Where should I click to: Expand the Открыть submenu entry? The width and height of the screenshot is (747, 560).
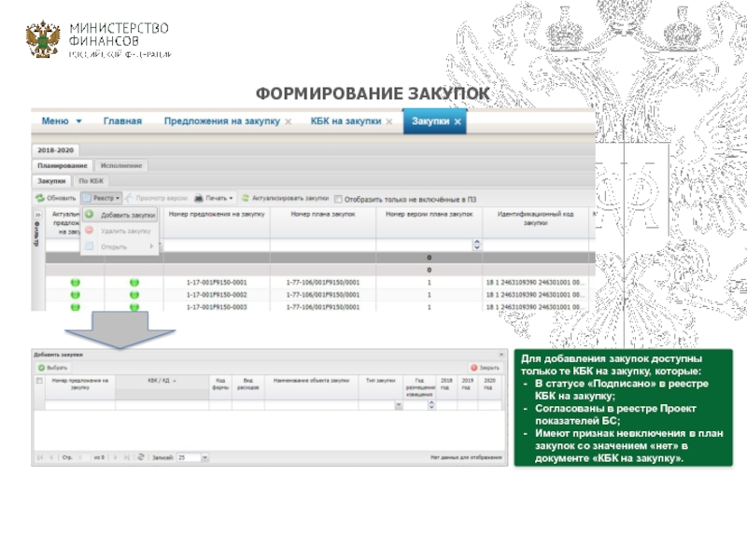(120, 246)
